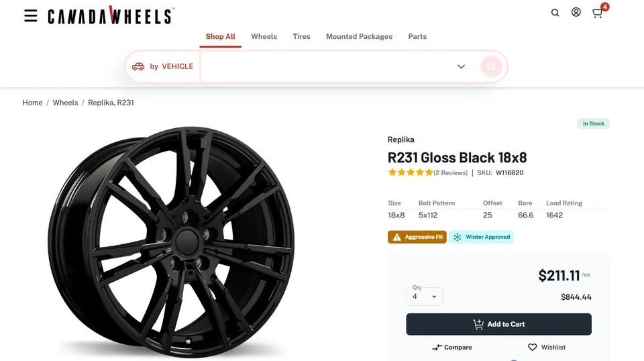This screenshot has height=361, width=644.
Task: Open the hamburger navigation menu
Action: [31, 15]
